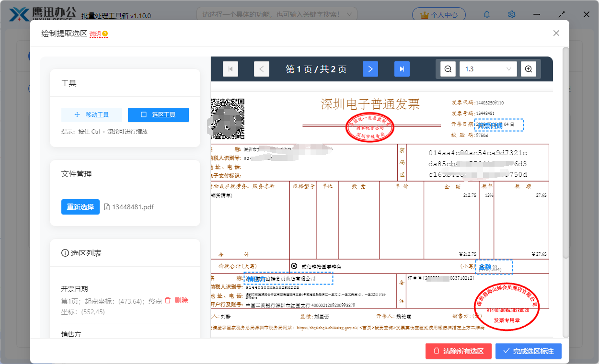Open function search dropdown in main window

click(276, 15)
